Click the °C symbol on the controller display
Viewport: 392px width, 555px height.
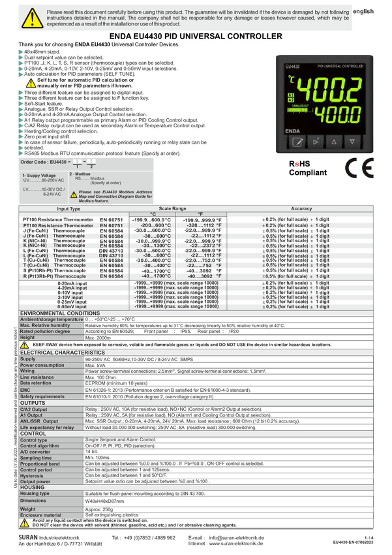point(292,79)
